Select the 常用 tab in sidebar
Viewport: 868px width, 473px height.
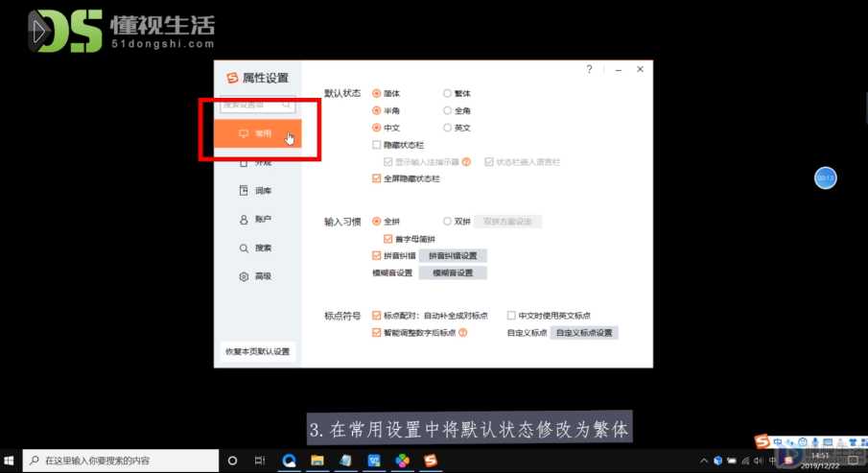(257, 133)
